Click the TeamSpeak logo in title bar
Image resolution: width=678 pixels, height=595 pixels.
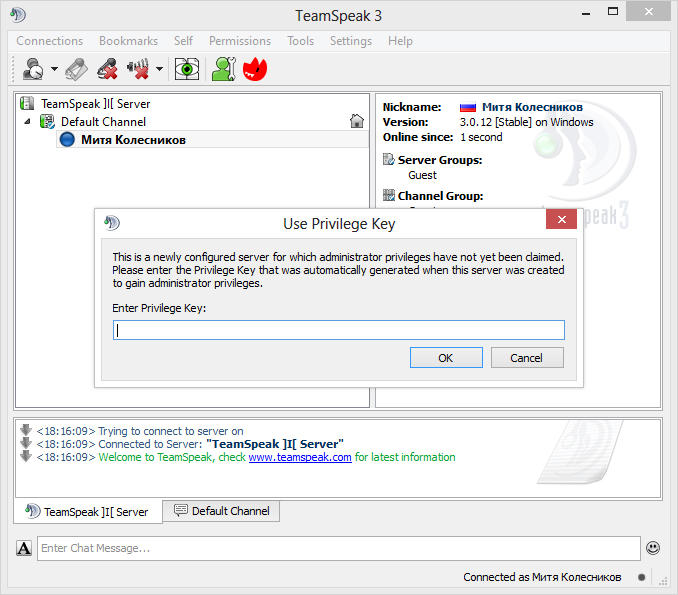[x=18, y=15]
